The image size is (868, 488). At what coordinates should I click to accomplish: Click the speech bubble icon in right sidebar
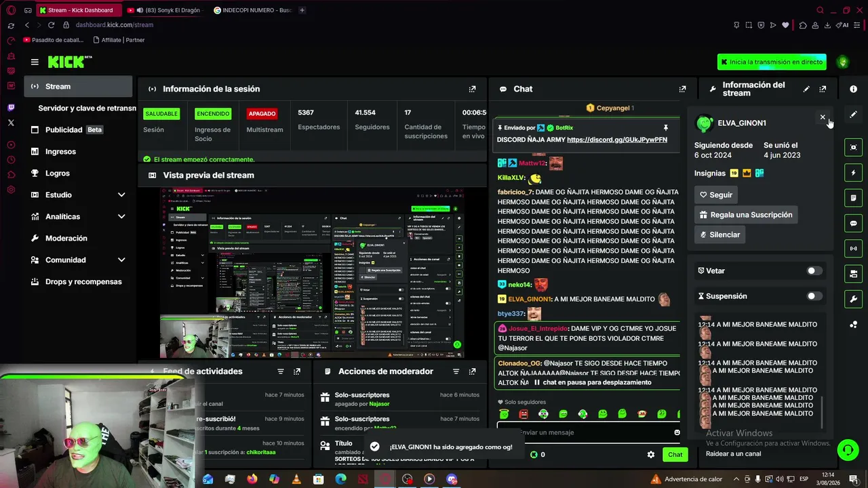pos(853,223)
